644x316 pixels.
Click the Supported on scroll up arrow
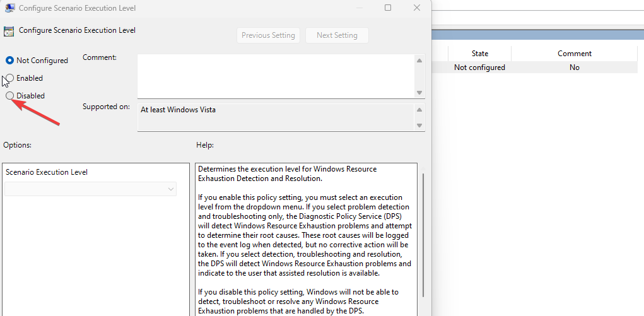coord(419,110)
